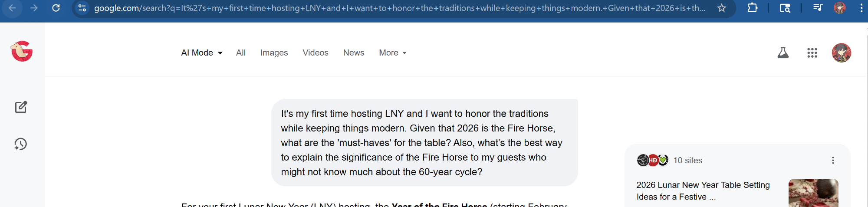Viewport: 868px width, 207px height.
Task: Start a new AI Mode chat
Action: tap(21, 107)
